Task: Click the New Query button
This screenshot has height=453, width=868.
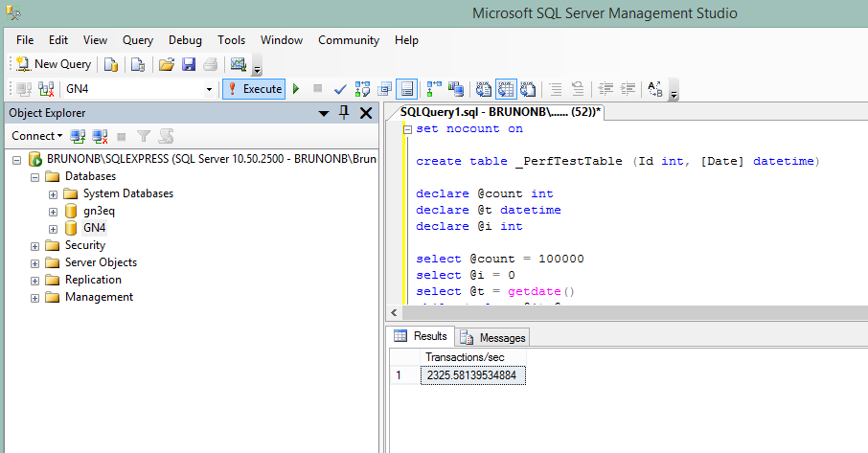Action: click(x=54, y=64)
